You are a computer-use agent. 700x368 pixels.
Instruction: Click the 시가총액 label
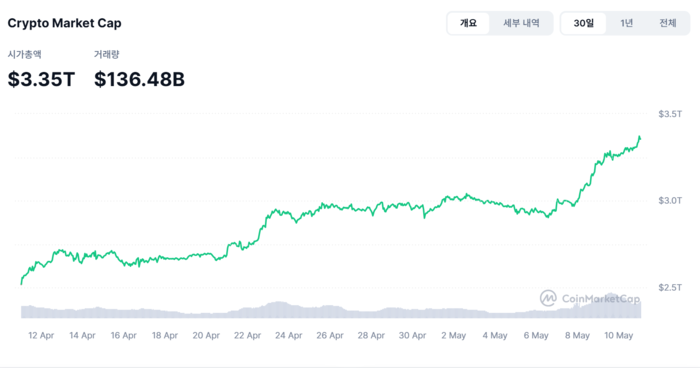click(25, 54)
